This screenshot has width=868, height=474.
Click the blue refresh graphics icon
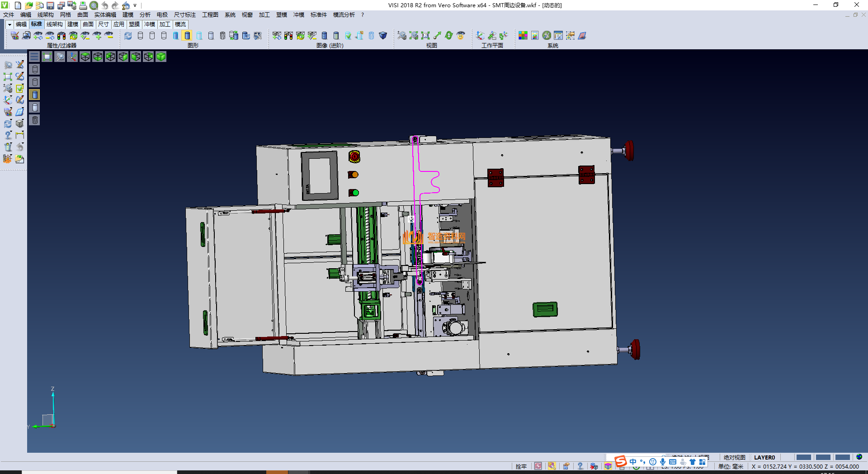tap(128, 35)
